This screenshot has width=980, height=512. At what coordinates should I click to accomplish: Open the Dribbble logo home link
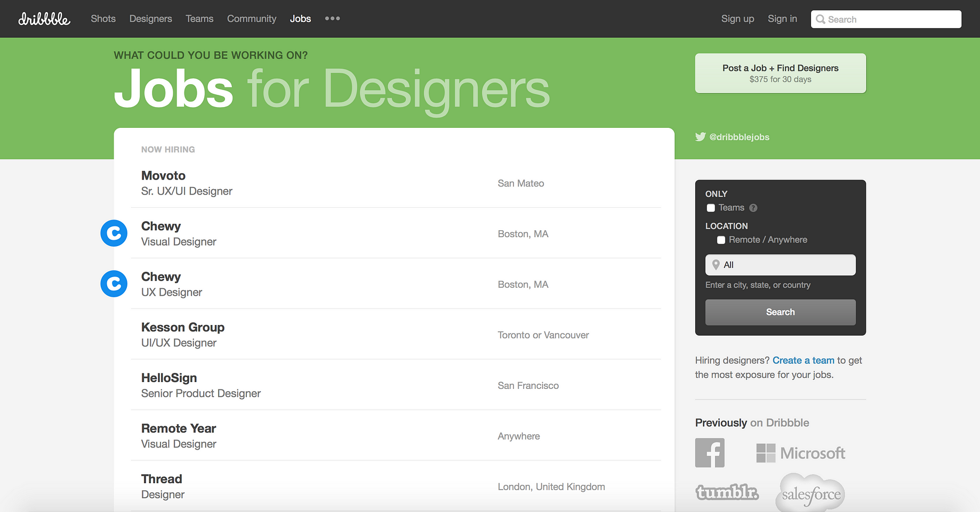44,19
